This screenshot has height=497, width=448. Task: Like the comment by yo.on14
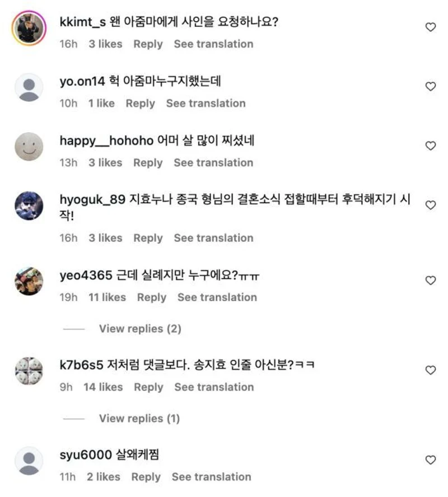click(431, 86)
